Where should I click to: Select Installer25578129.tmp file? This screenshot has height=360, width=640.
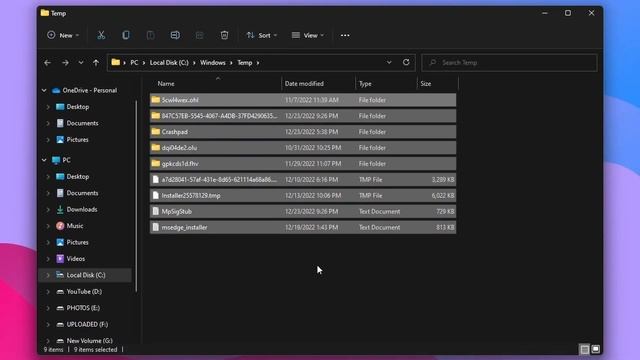[x=303, y=196]
